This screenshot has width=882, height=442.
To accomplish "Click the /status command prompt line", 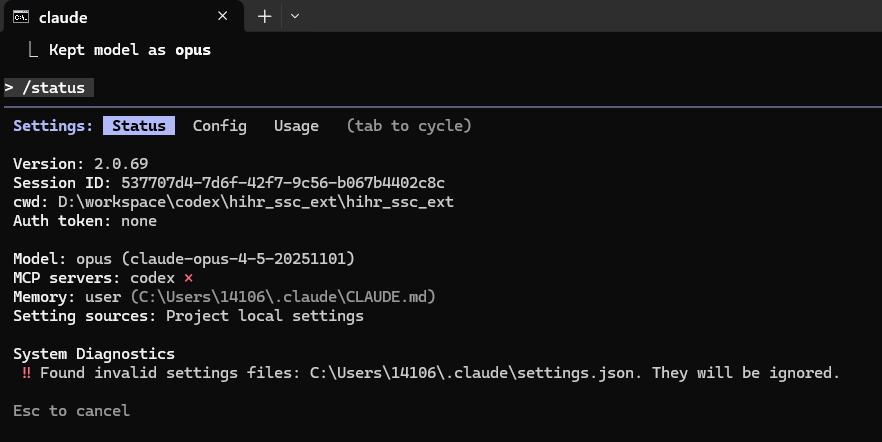I will click(x=48, y=88).
